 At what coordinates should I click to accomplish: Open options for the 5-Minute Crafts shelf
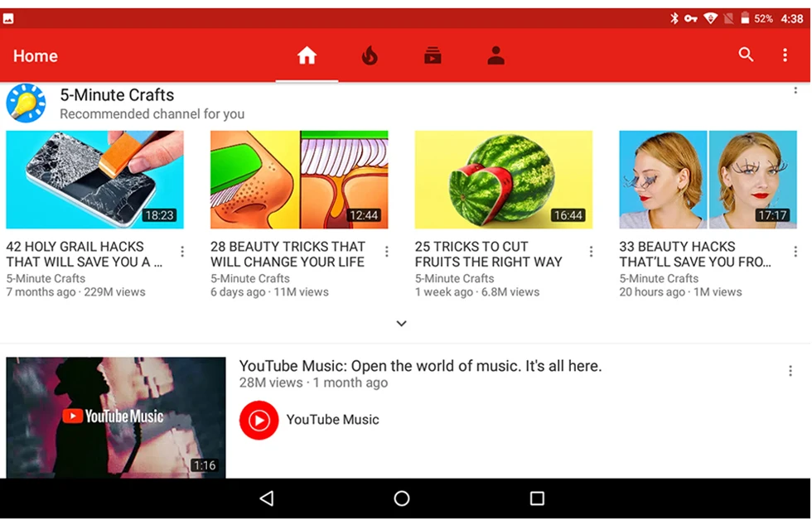tap(795, 90)
